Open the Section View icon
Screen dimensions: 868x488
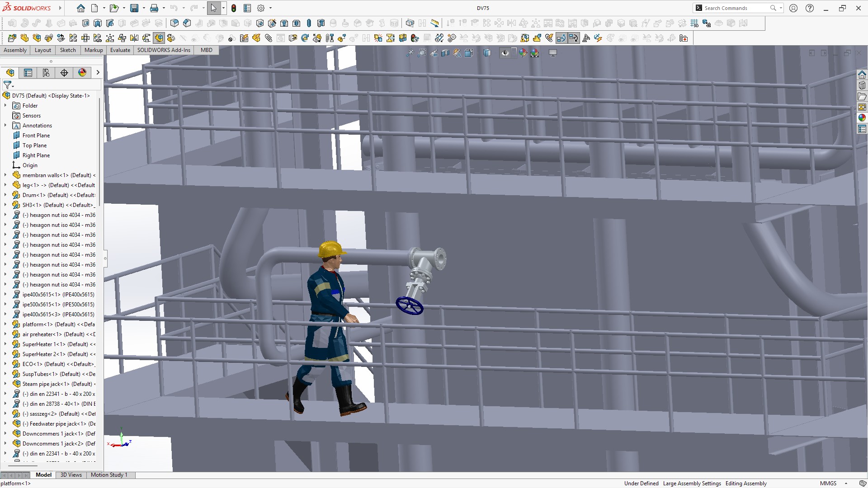pyautogui.click(x=445, y=53)
